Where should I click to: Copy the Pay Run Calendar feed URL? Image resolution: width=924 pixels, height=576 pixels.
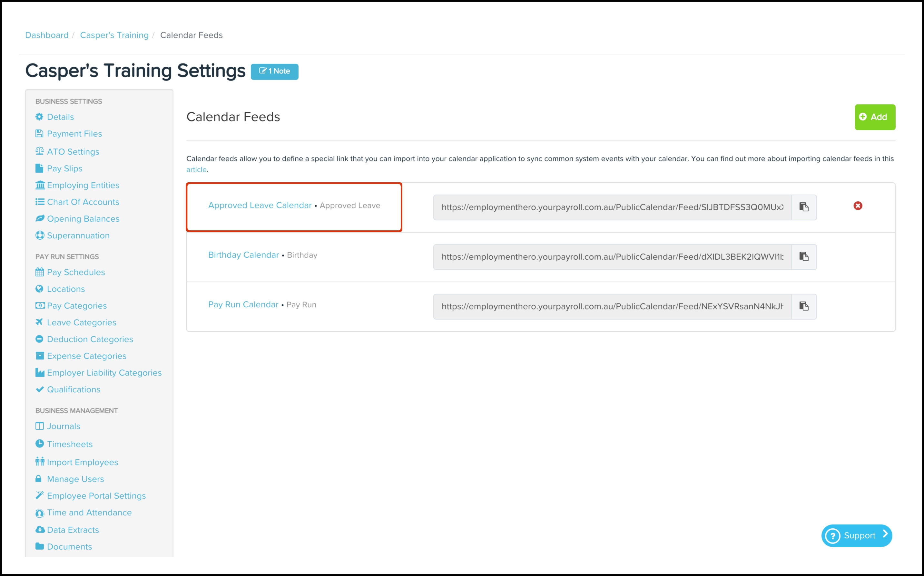pyautogui.click(x=803, y=306)
